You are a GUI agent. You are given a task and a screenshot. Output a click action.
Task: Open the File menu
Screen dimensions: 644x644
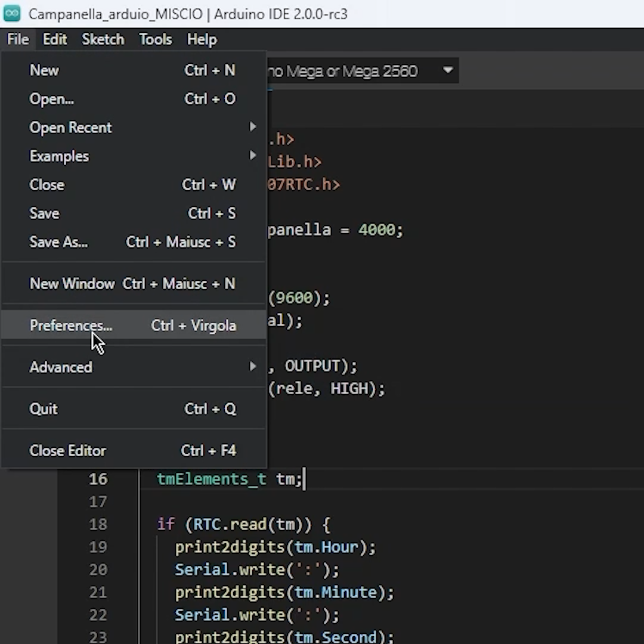pos(18,39)
